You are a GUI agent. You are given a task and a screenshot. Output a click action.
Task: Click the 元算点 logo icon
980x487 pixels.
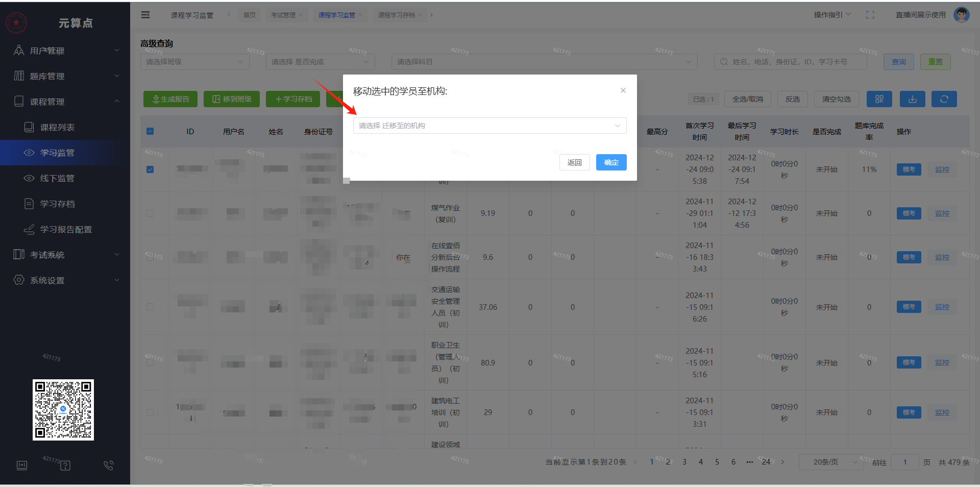coord(16,22)
